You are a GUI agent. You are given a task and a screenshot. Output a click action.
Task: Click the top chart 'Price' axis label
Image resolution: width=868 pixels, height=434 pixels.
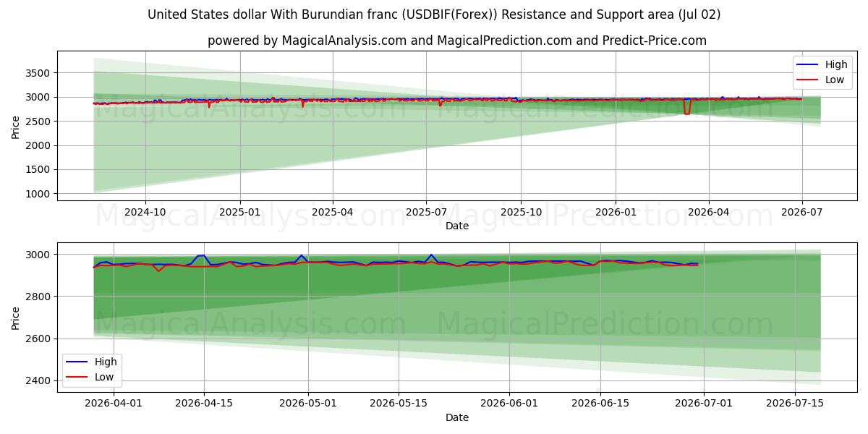16,126
